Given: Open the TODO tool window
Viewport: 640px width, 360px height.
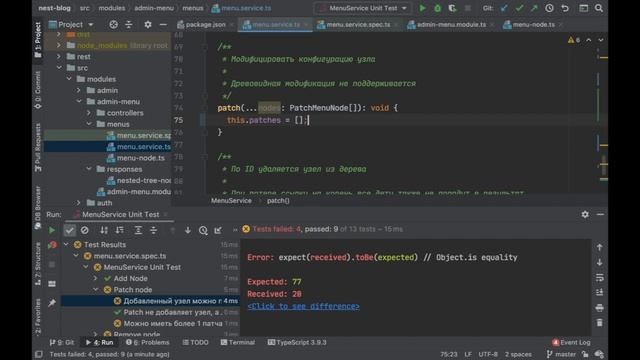Looking at the screenshot, I should [x=195, y=342].
